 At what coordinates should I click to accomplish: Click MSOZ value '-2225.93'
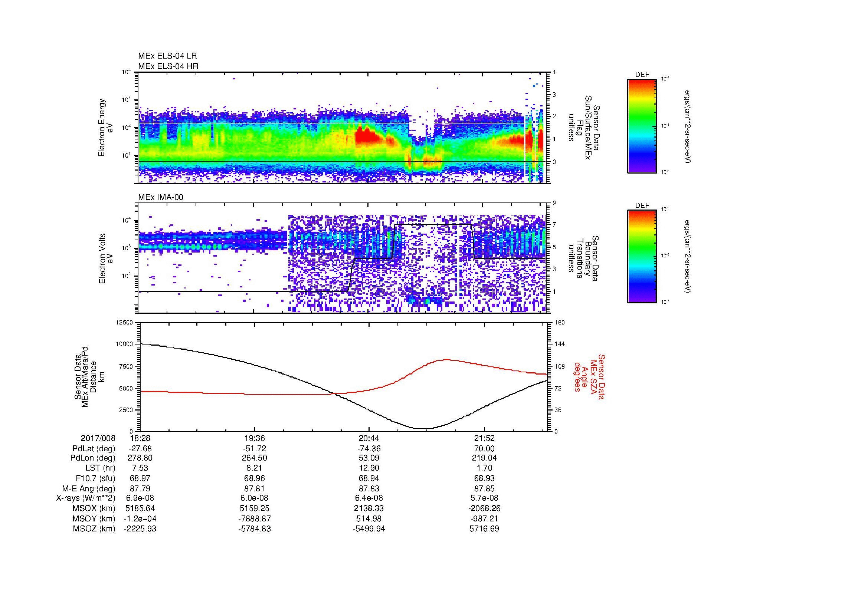point(140,529)
